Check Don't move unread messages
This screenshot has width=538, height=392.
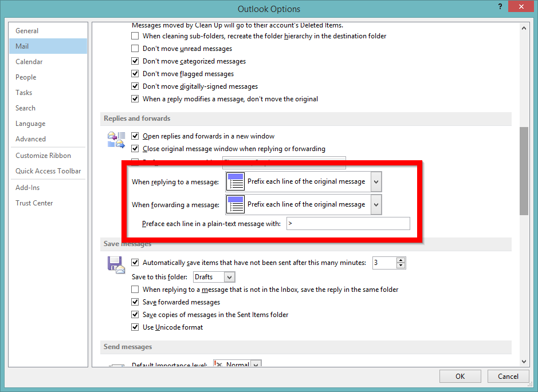[135, 49]
